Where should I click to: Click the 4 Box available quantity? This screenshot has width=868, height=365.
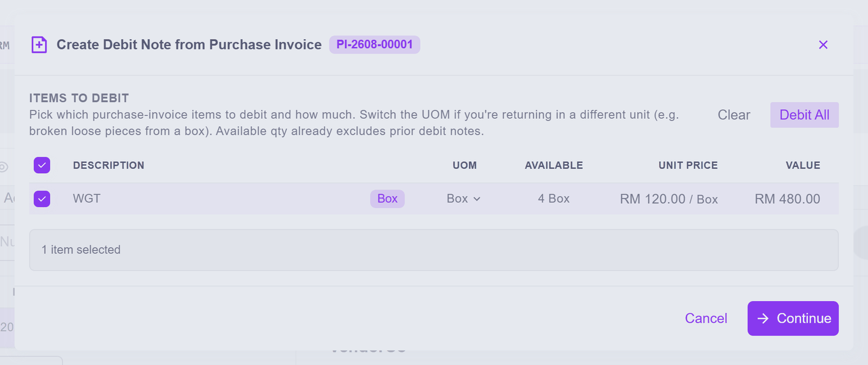tap(553, 198)
